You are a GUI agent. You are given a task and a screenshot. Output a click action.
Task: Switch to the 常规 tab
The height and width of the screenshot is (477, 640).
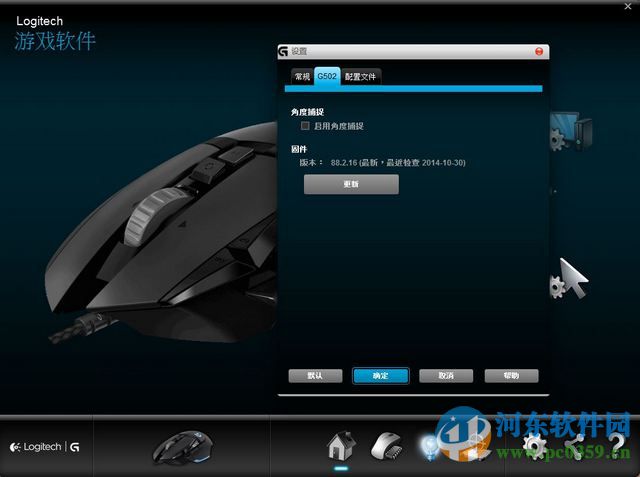tap(302, 77)
